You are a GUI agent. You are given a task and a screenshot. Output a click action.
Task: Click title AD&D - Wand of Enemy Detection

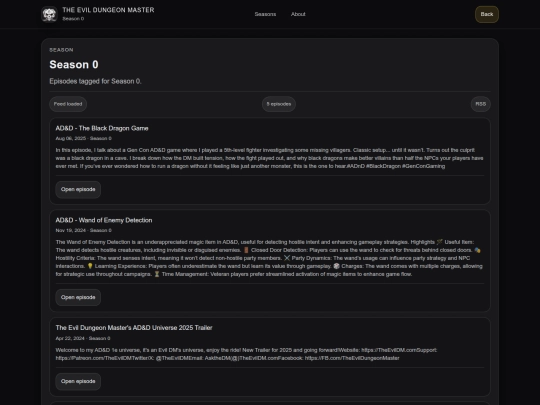point(104,220)
